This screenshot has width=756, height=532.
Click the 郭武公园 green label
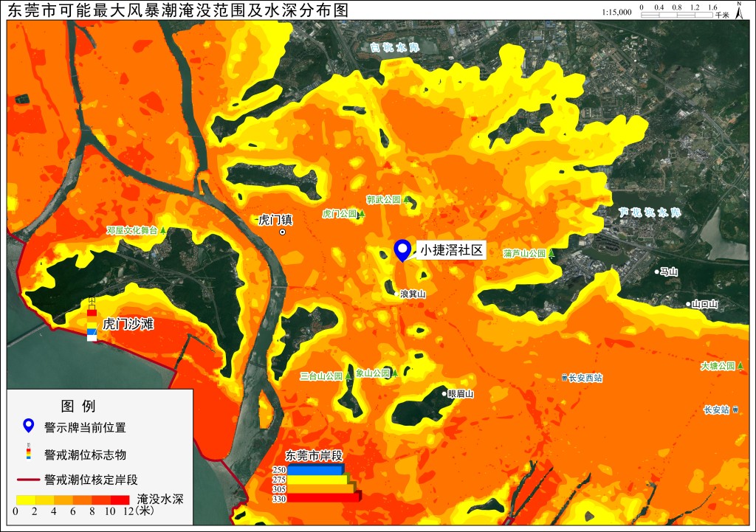click(384, 199)
